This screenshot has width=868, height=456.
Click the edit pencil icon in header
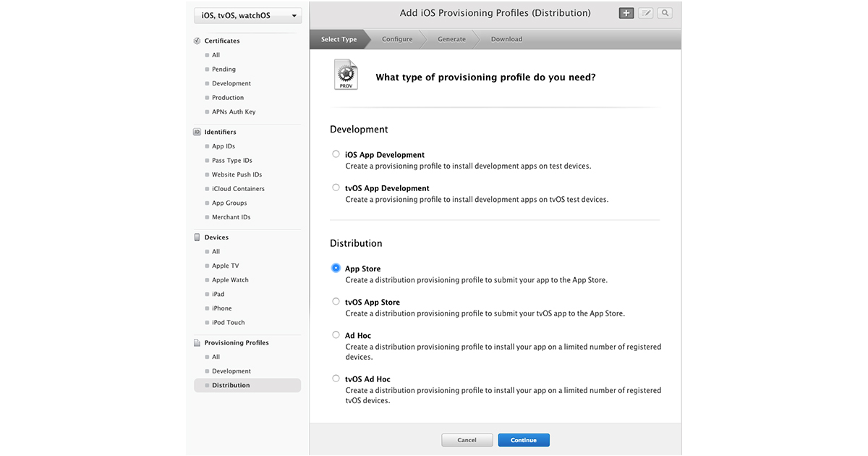pyautogui.click(x=646, y=13)
